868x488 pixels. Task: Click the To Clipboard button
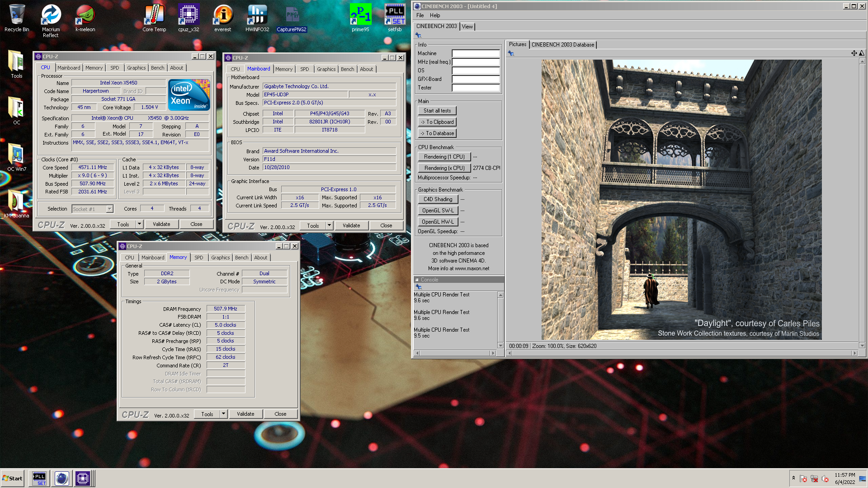coord(437,122)
